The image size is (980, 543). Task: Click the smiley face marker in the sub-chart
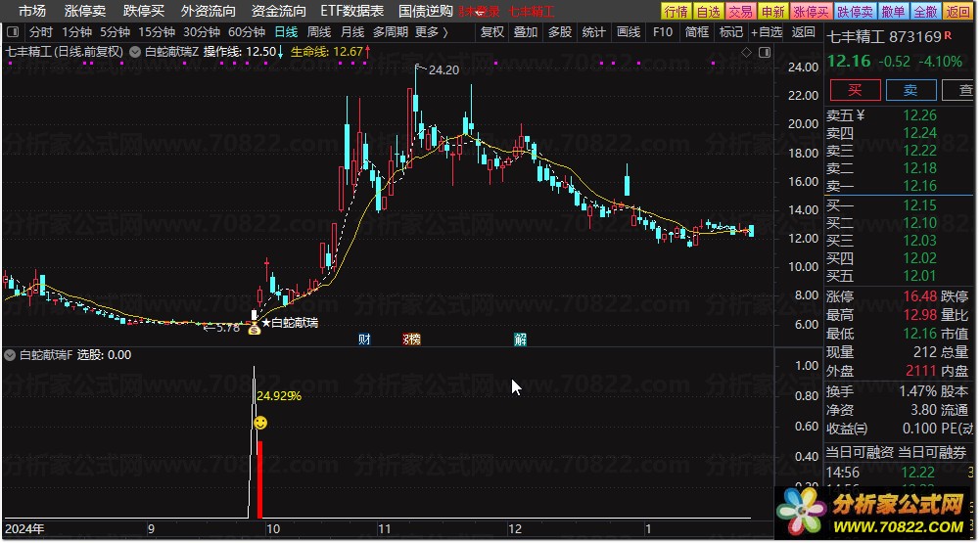click(x=260, y=423)
